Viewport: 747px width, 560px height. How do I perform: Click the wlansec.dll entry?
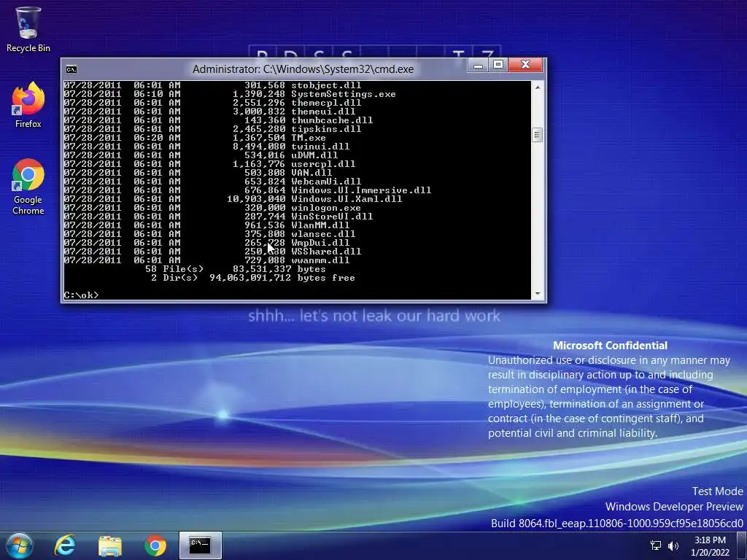tap(323, 234)
